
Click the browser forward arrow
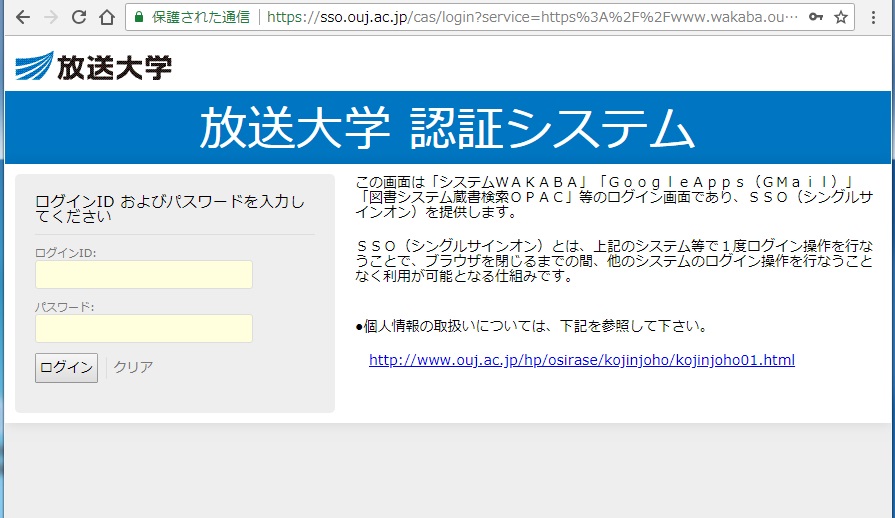(51, 17)
